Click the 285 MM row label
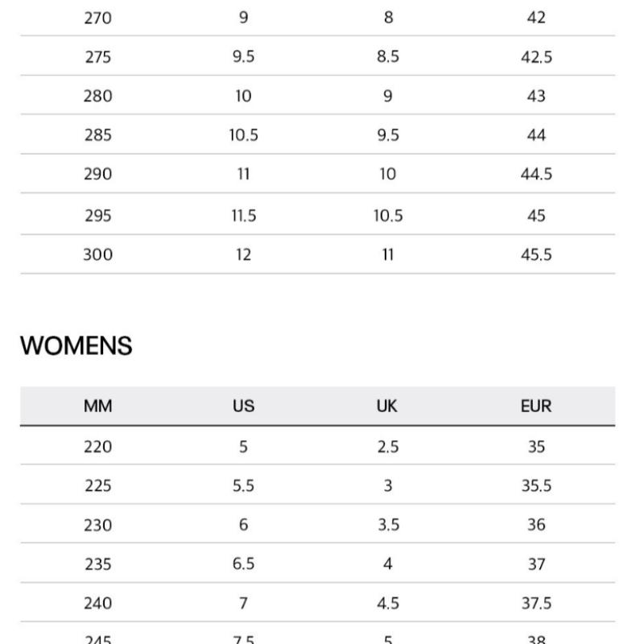 click(x=97, y=135)
